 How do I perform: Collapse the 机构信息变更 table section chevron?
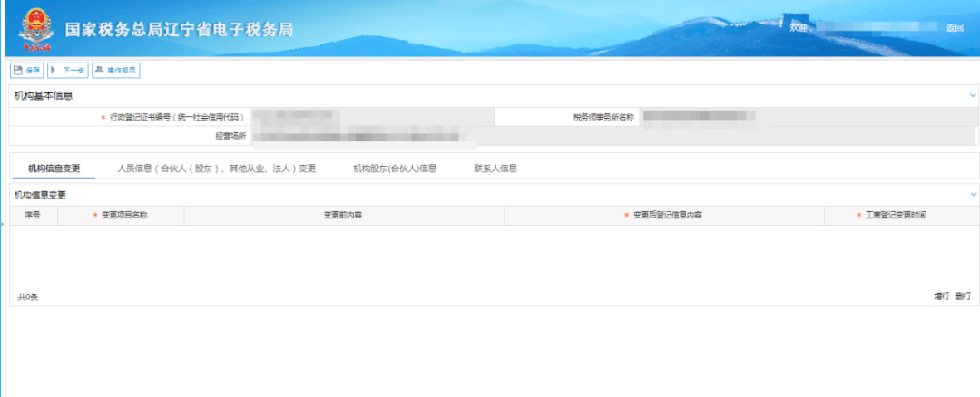tap(973, 195)
